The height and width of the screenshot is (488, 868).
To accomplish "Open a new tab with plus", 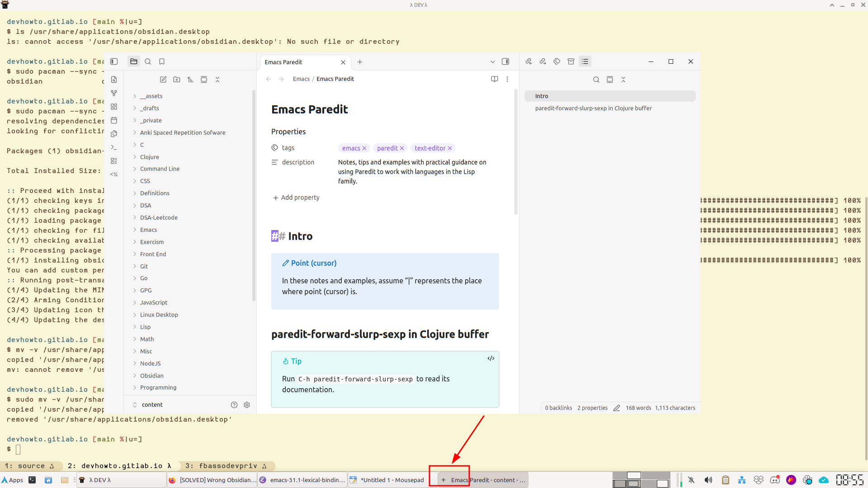I will [360, 62].
